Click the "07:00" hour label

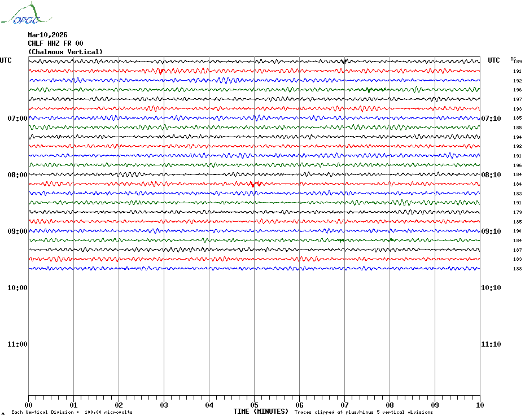click(17, 118)
